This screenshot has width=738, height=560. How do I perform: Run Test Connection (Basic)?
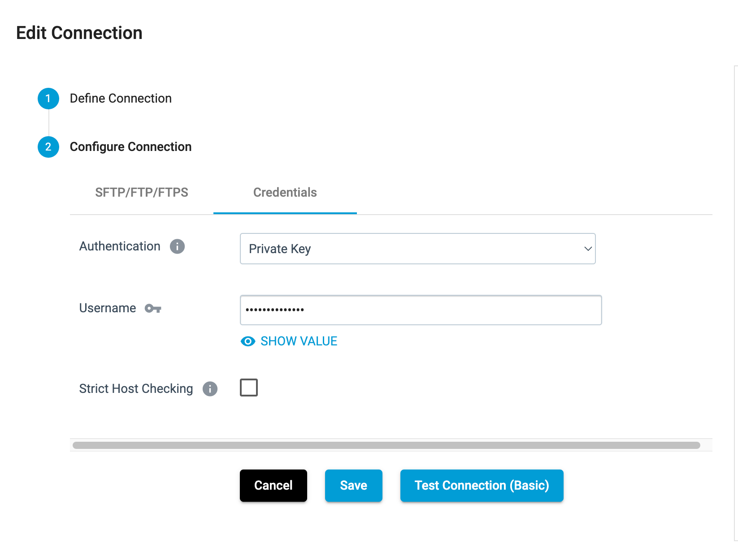point(482,486)
